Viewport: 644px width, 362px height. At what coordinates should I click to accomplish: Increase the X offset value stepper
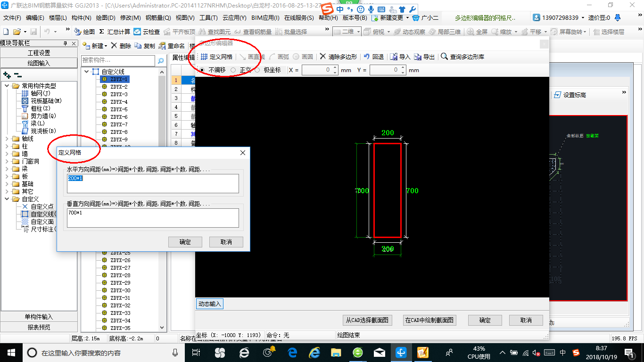click(x=335, y=68)
